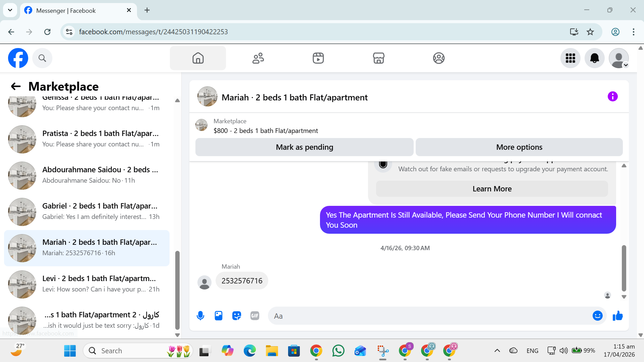Open the Pratista conversation

click(87, 139)
